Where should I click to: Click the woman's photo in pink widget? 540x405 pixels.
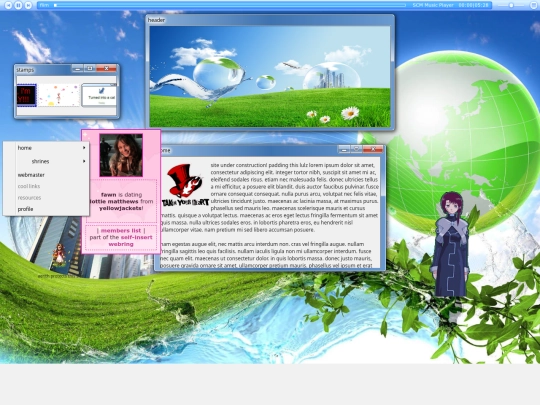(x=121, y=155)
